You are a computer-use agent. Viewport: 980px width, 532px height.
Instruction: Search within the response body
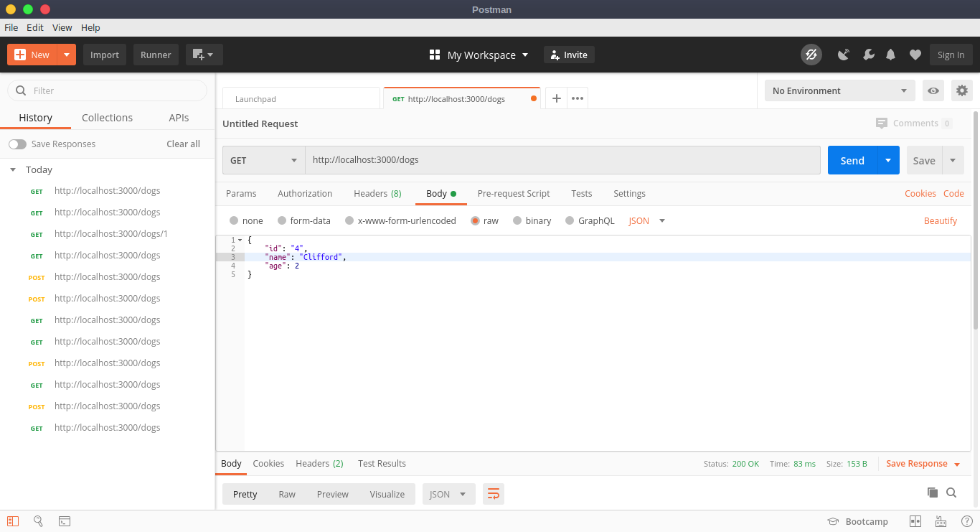tap(951, 493)
